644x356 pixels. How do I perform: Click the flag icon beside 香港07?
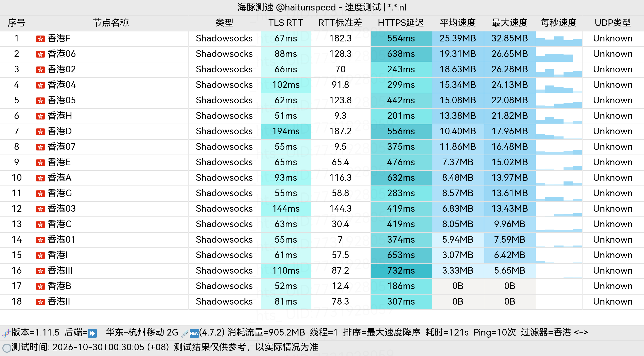click(40, 147)
